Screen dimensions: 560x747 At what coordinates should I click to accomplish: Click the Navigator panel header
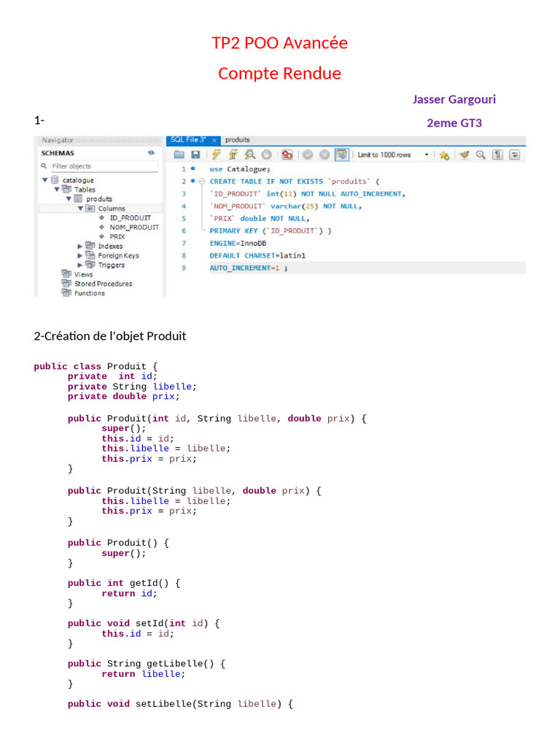tap(99, 140)
